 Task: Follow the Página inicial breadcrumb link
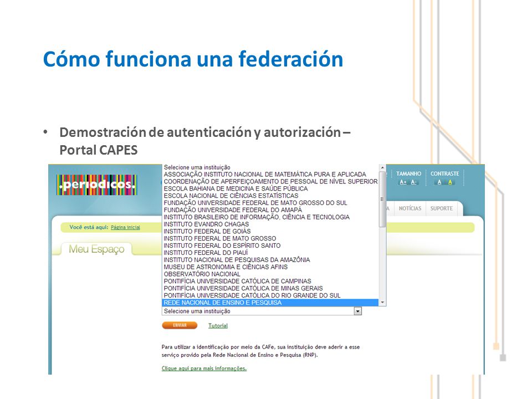tap(125, 227)
